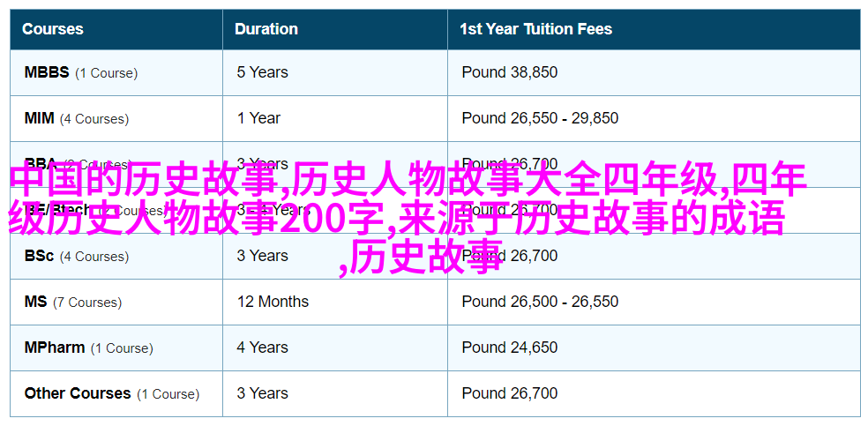Click the Pound 26,500 - 26,550 fee

(x=540, y=302)
